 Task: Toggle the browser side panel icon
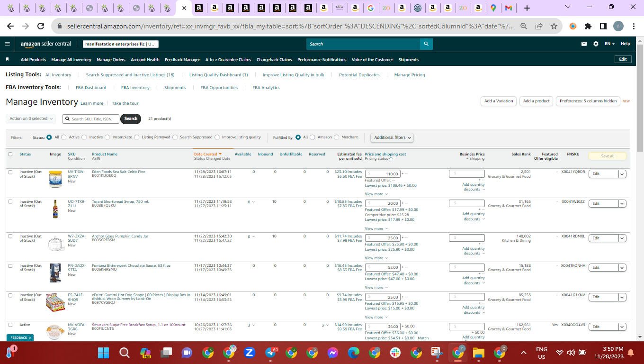[603, 27]
